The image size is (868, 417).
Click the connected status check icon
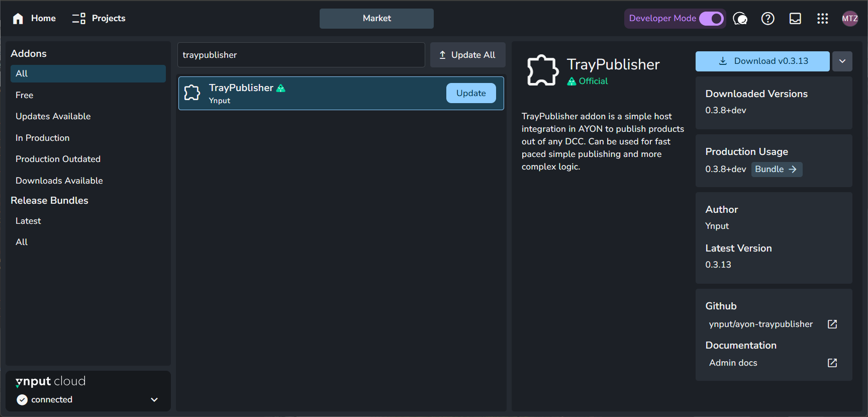click(22, 400)
